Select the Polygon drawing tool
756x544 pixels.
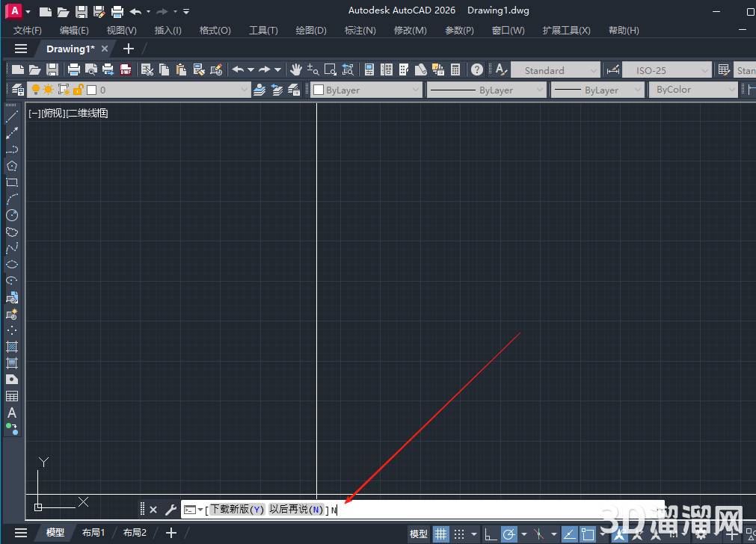pos(12,166)
